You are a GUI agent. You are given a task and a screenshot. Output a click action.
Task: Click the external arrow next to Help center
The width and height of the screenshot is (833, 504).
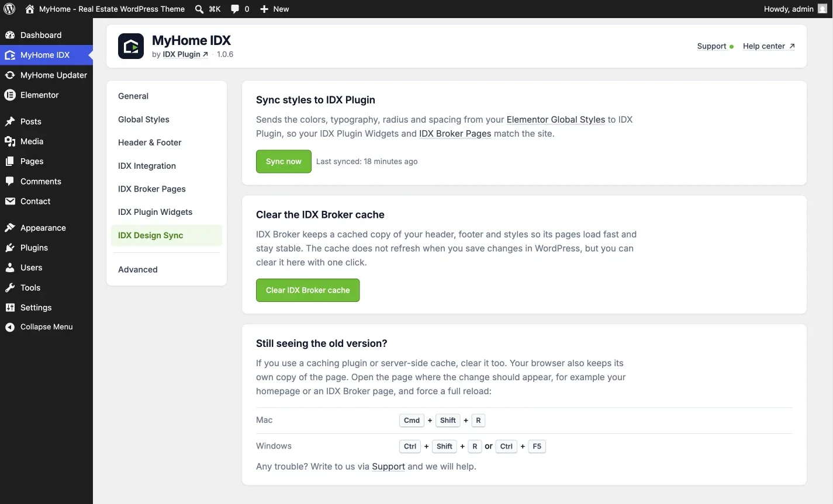tap(792, 46)
